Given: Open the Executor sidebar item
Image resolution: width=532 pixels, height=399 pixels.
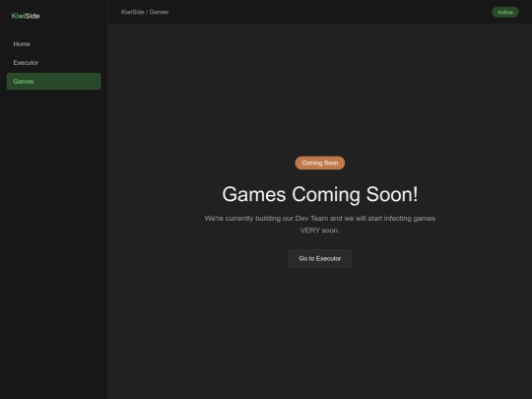Looking at the screenshot, I should click(x=53, y=63).
